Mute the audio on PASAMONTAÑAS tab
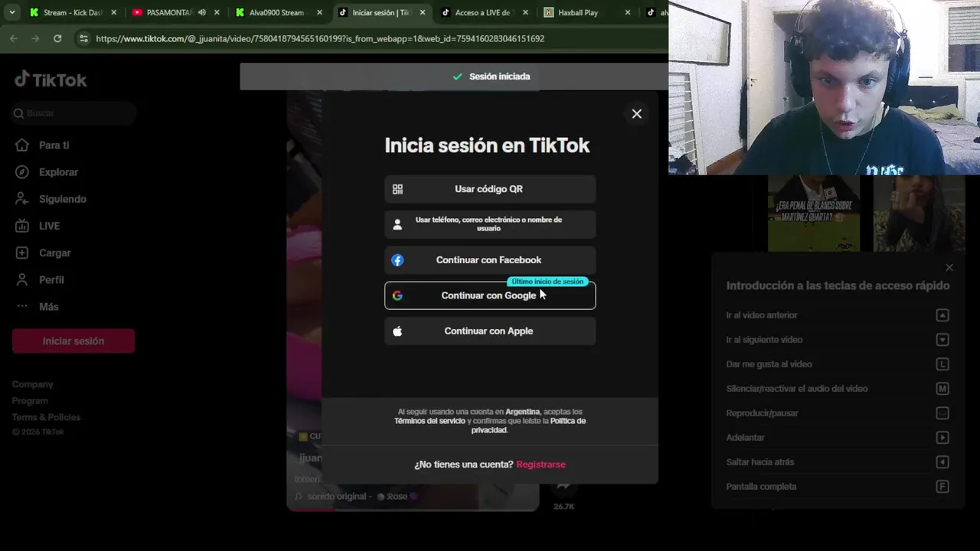The height and width of the screenshot is (551, 980). 202,12
